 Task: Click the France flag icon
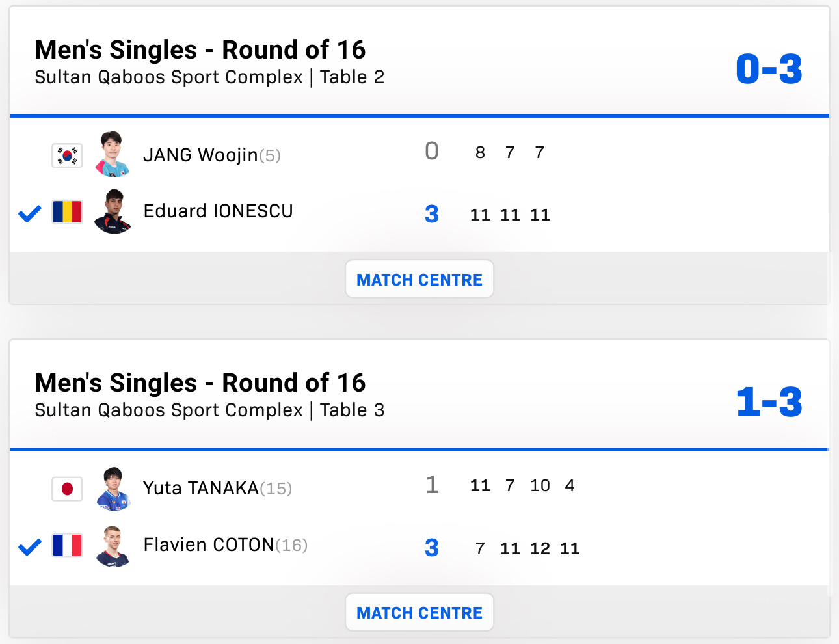(x=67, y=545)
